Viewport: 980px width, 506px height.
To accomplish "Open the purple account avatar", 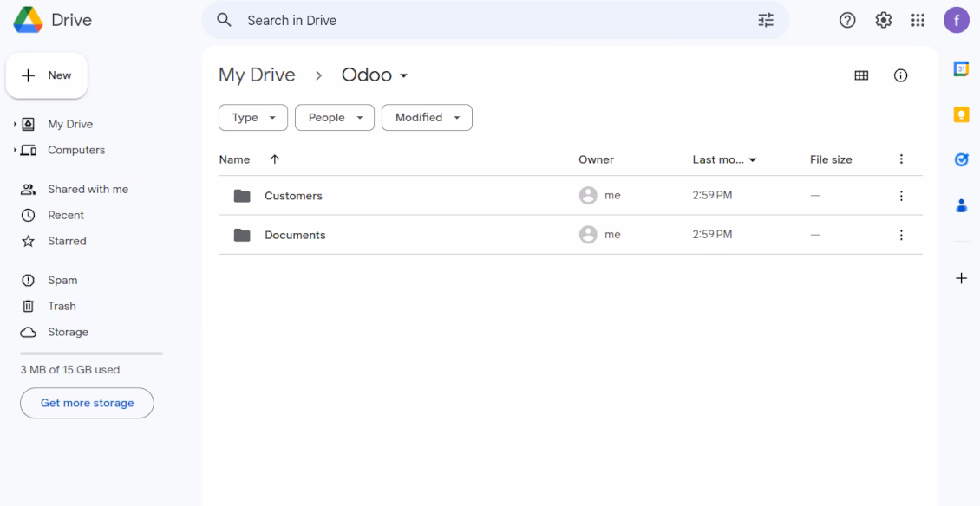I will tap(957, 20).
